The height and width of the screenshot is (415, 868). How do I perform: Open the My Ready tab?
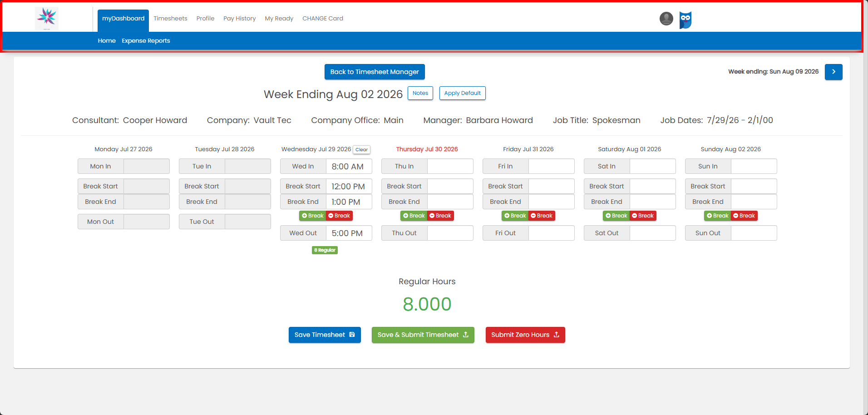click(279, 19)
